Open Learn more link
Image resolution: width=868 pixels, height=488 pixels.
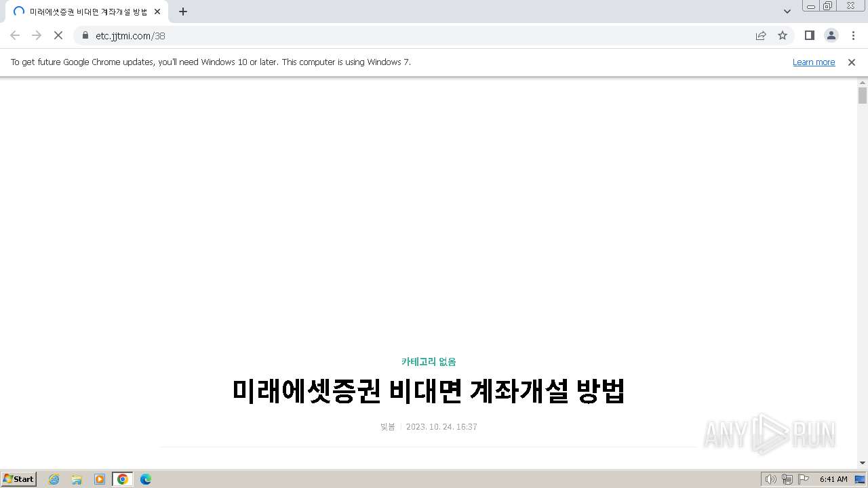814,62
